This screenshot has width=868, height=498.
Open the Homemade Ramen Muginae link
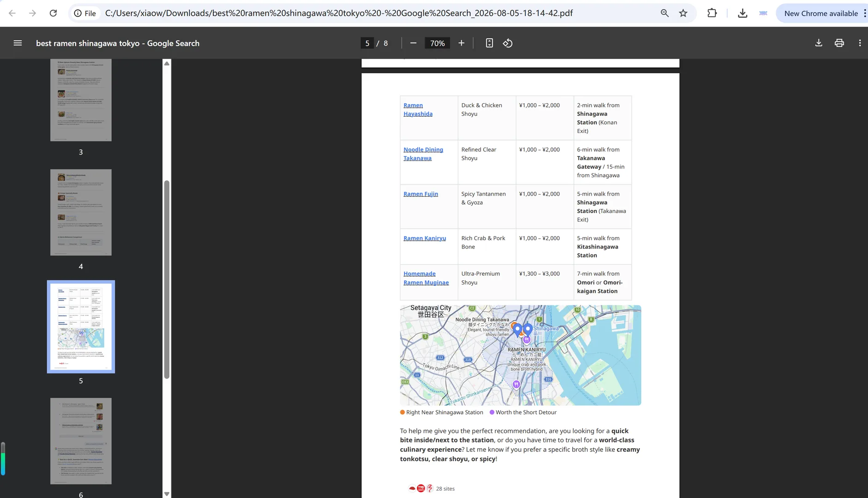[x=426, y=278]
